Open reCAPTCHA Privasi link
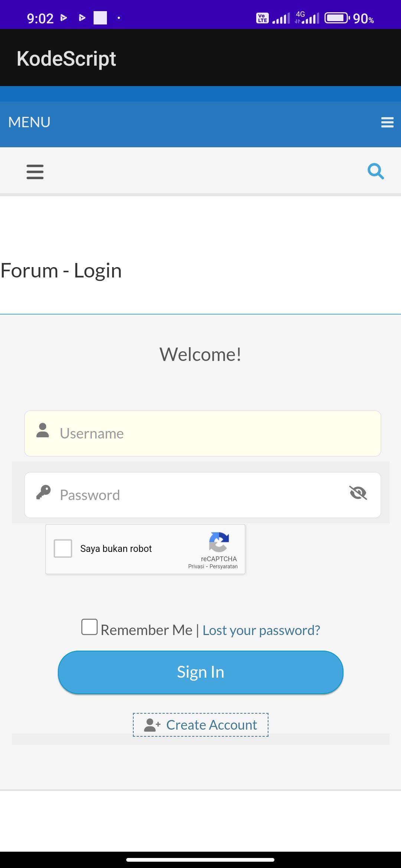 (196, 566)
